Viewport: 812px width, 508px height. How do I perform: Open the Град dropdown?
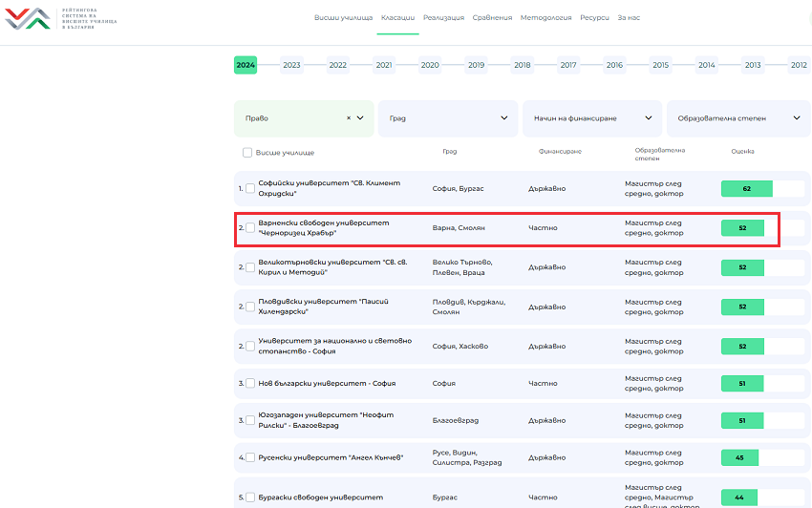point(448,118)
